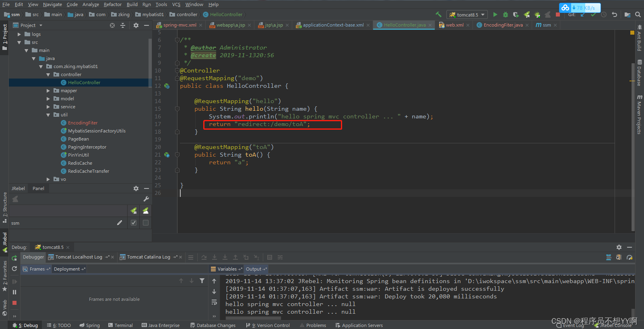This screenshot has width=644, height=329.
Task: Select HelloController in the project tree
Action: click(84, 83)
